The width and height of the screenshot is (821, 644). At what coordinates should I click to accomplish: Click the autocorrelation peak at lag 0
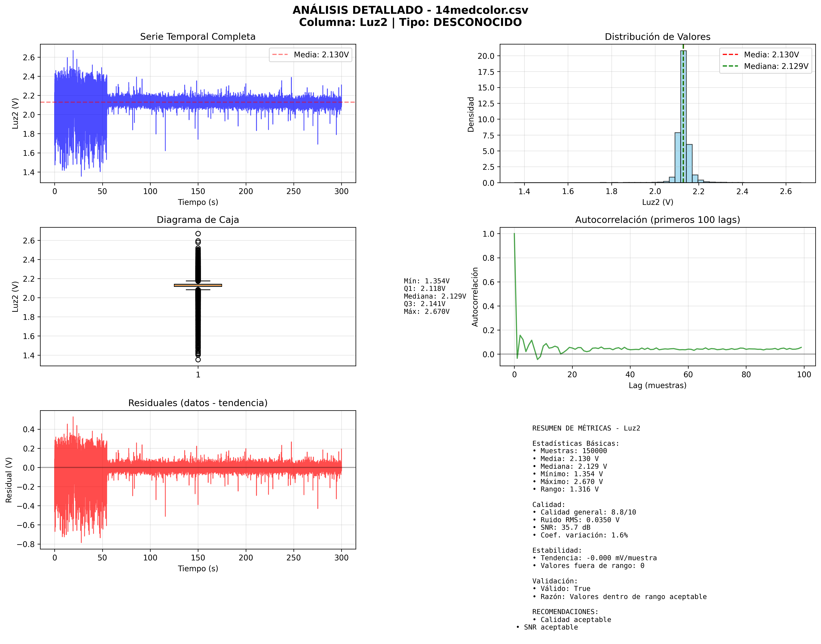tap(514, 234)
